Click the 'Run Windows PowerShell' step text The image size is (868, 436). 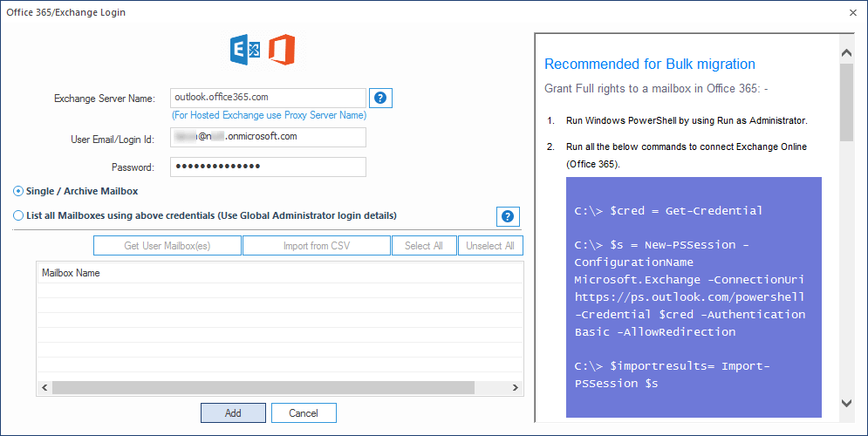687,120
